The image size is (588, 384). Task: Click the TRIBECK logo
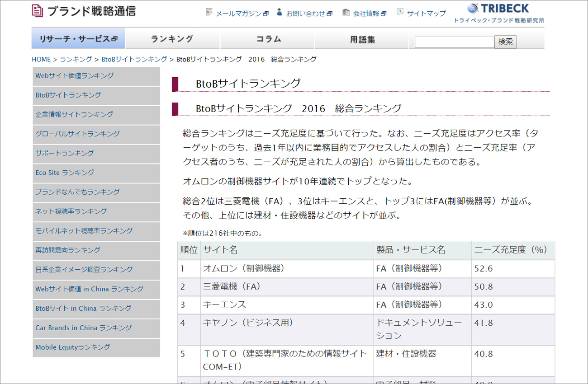[499, 14]
